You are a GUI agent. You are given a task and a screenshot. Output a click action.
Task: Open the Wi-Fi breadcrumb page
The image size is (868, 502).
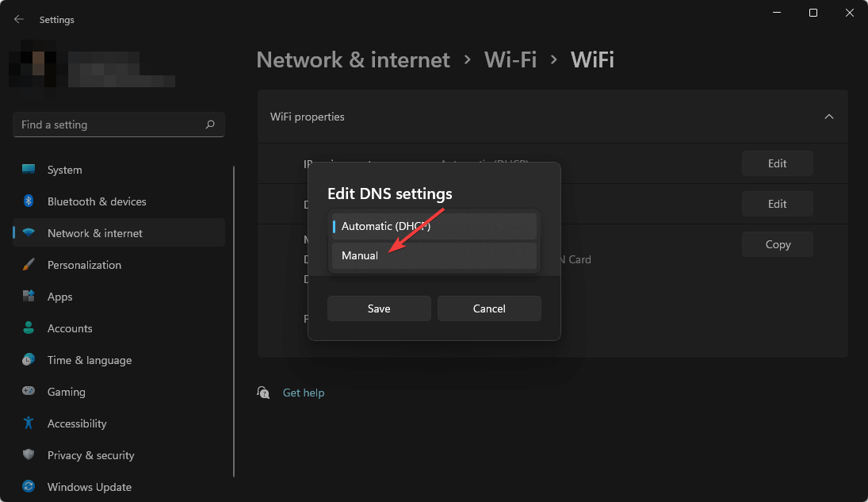click(510, 59)
